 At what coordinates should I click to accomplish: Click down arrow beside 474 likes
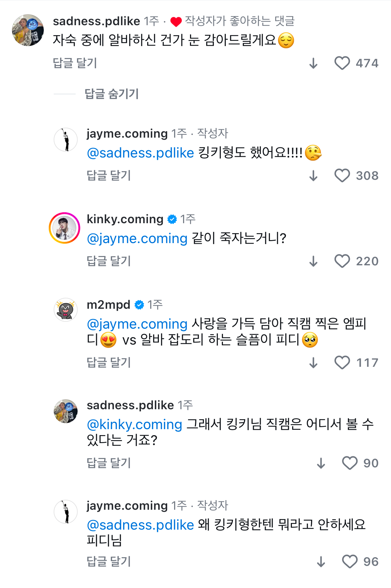pos(313,63)
